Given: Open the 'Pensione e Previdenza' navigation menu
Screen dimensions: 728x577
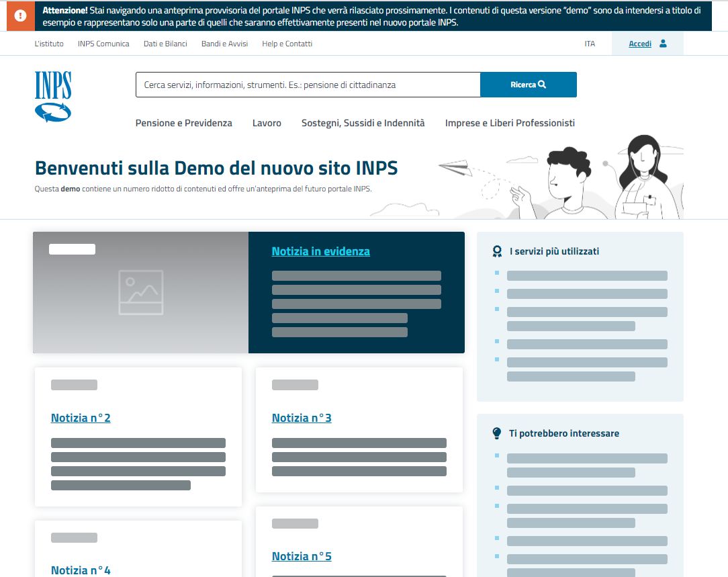Looking at the screenshot, I should point(183,123).
